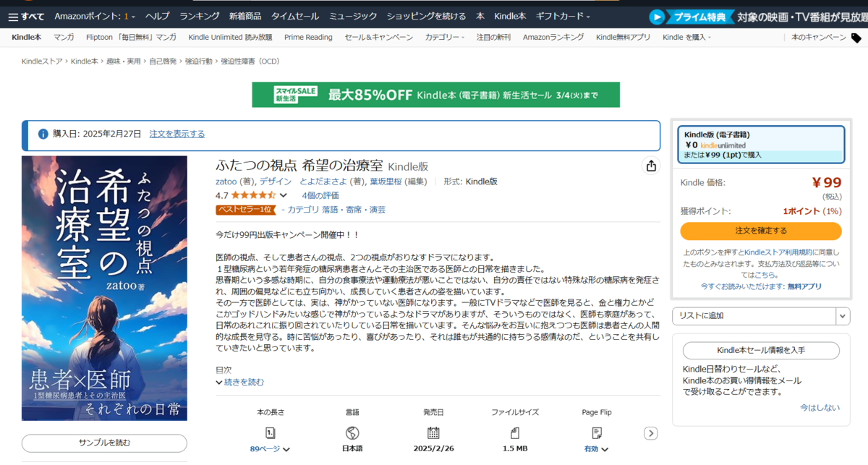Open the リストに追加 dropdown arrow

point(843,316)
